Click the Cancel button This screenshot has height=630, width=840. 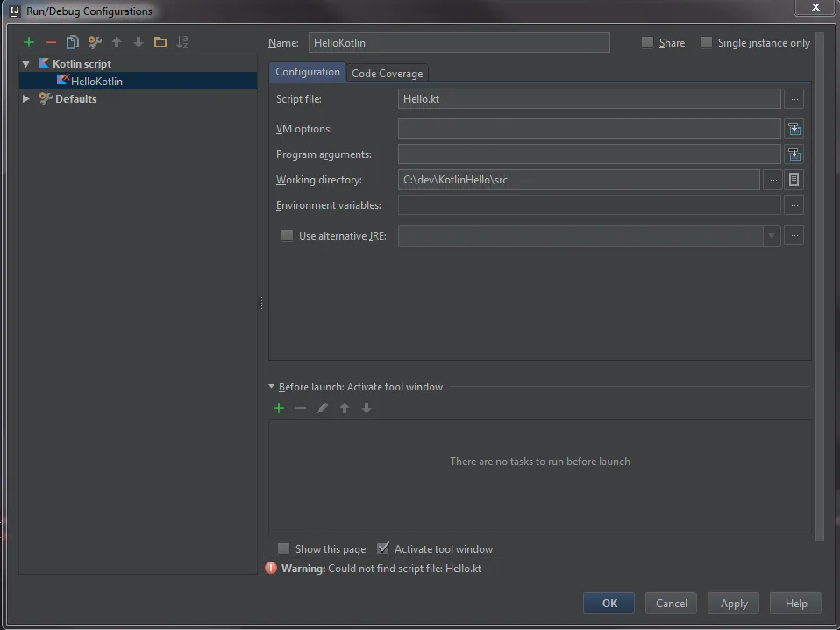pyautogui.click(x=672, y=603)
